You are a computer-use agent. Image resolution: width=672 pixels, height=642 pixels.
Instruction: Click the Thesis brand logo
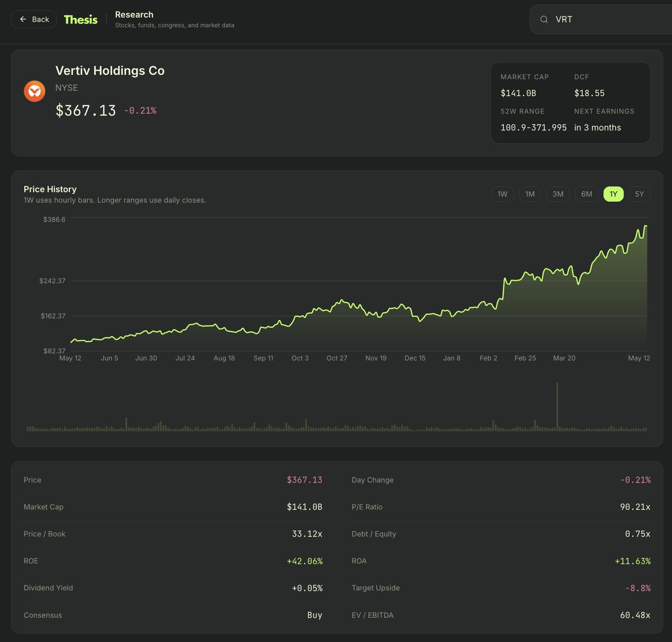[80, 20]
